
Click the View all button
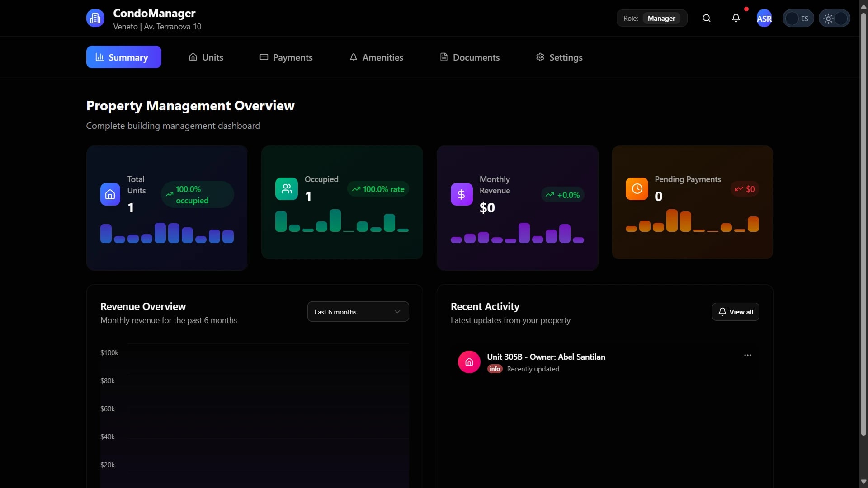[x=736, y=312]
